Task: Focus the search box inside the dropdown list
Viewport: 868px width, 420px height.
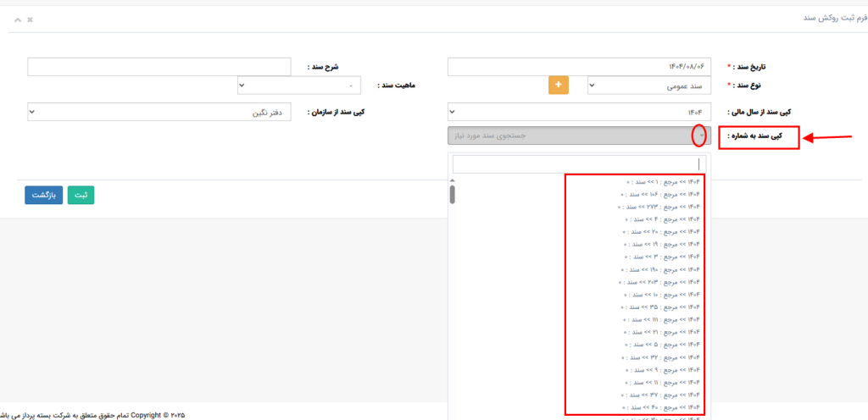Action: [579, 163]
